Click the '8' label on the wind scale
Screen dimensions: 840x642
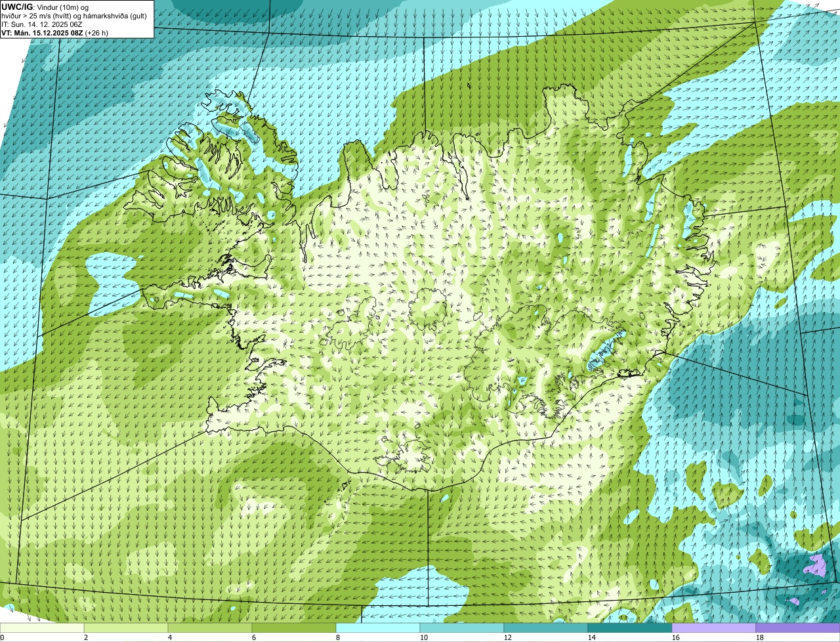(x=338, y=637)
